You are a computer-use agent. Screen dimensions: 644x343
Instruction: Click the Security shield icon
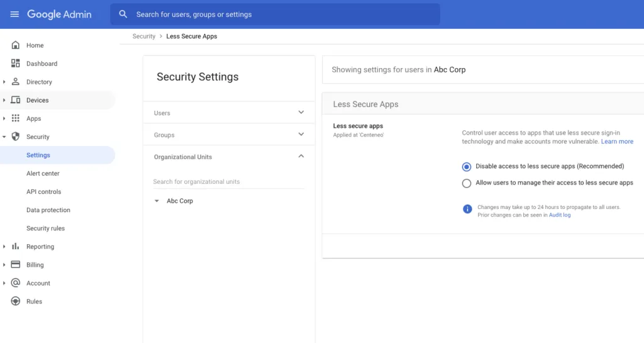[16, 137]
